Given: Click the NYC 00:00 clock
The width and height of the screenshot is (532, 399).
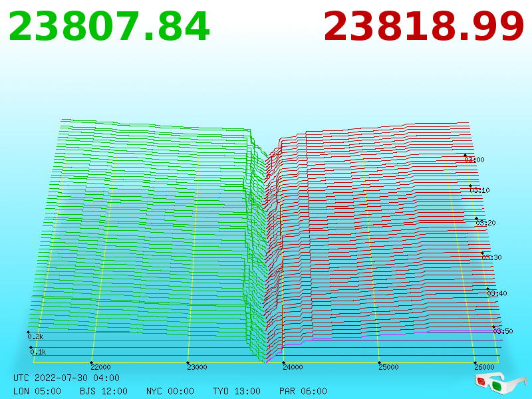Looking at the screenshot, I should 170,391.
